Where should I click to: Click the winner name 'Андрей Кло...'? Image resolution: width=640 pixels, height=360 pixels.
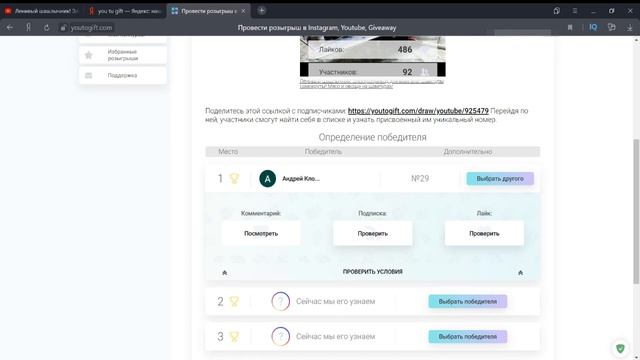301,178
